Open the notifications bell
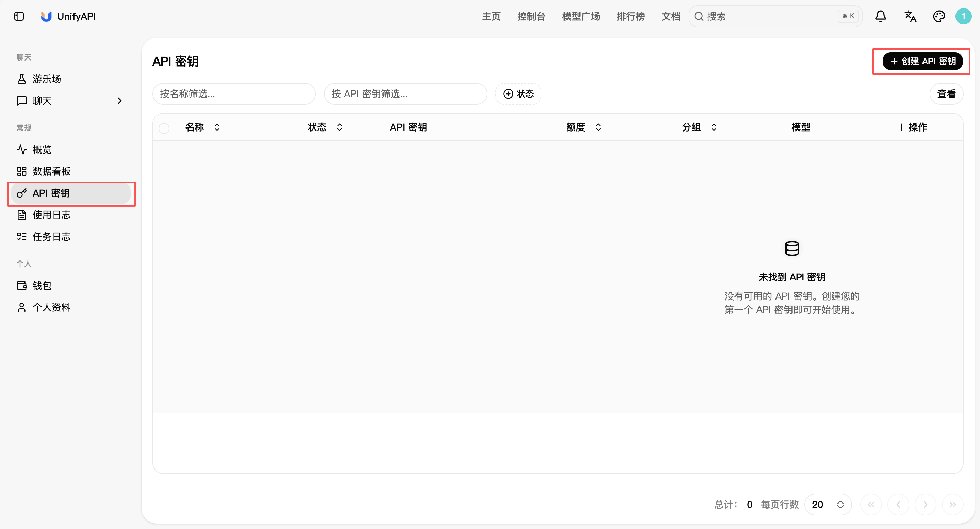This screenshot has height=529, width=980. point(880,16)
